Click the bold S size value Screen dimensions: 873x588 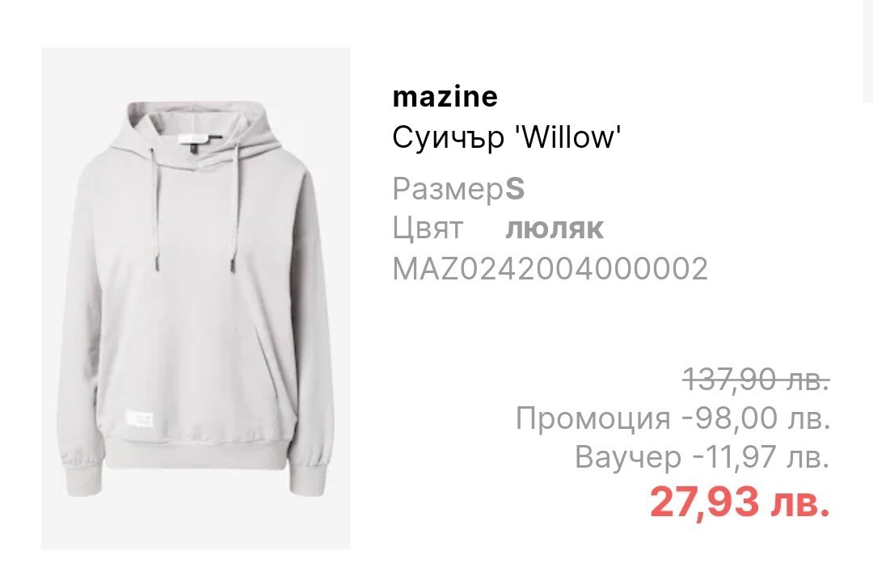(515, 189)
